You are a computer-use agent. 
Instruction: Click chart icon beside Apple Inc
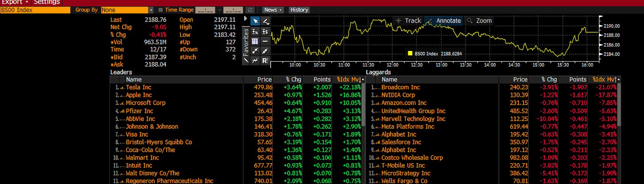[x=122, y=95]
